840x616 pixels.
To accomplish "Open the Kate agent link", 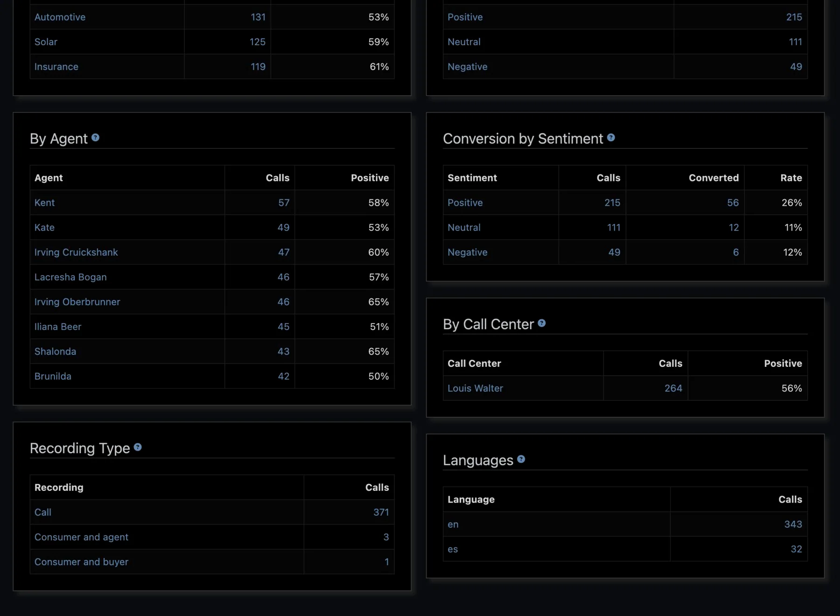I will tap(44, 227).
